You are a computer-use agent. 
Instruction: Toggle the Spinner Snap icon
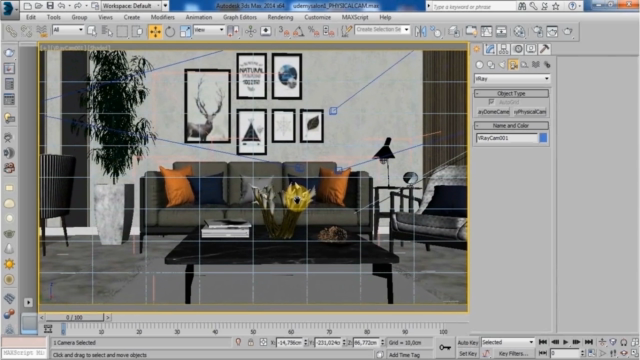[329, 31]
